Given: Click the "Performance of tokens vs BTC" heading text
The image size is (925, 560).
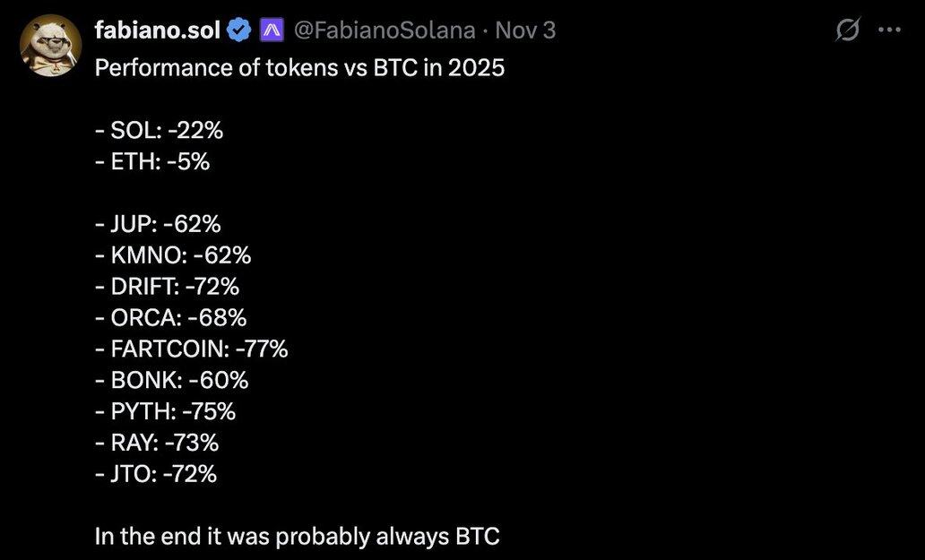Looking at the screenshot, I should click(299, 68).
